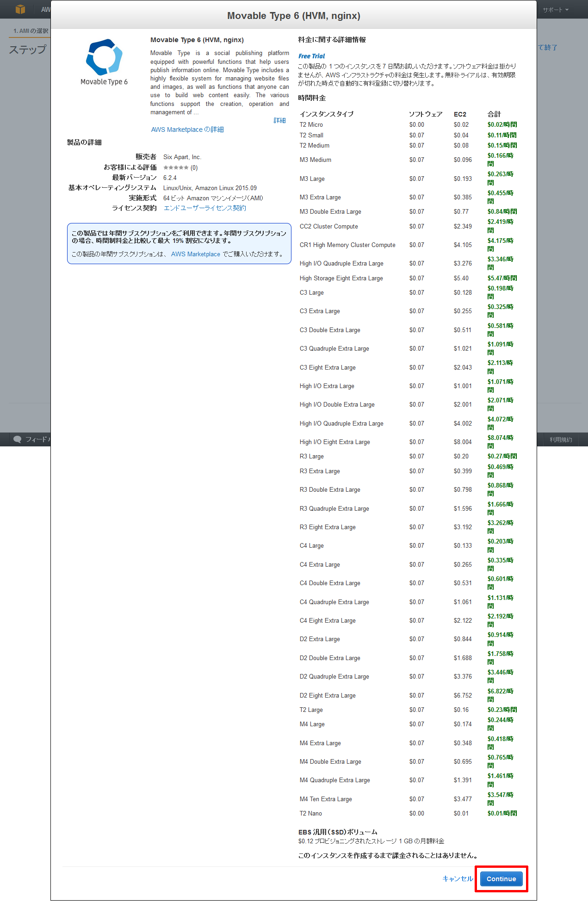Click the $0.02/時間 total for T2 Micro

(x=502, y=125)
